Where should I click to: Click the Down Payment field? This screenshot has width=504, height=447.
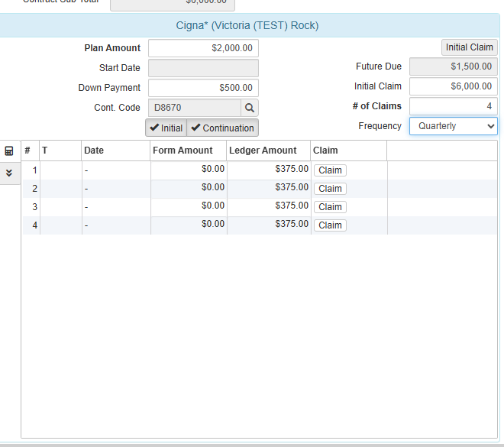coord(203,88)
